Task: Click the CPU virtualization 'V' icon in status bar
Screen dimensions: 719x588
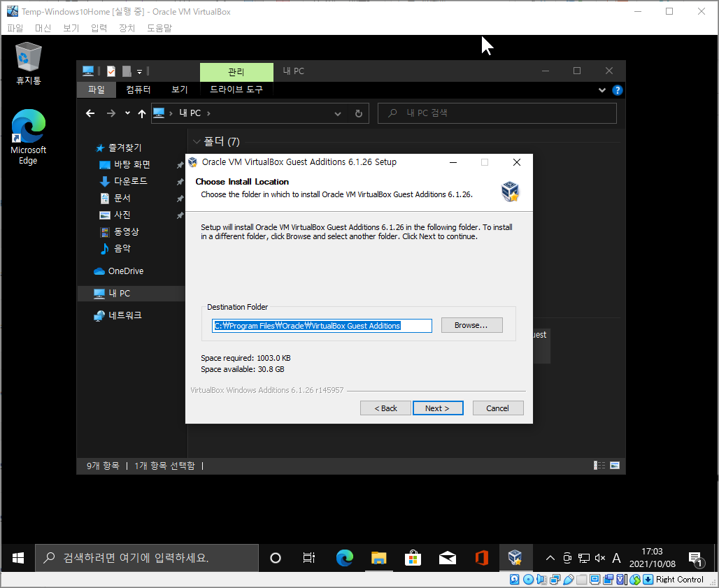Action: pyautogui.click(x=620, y=580)
